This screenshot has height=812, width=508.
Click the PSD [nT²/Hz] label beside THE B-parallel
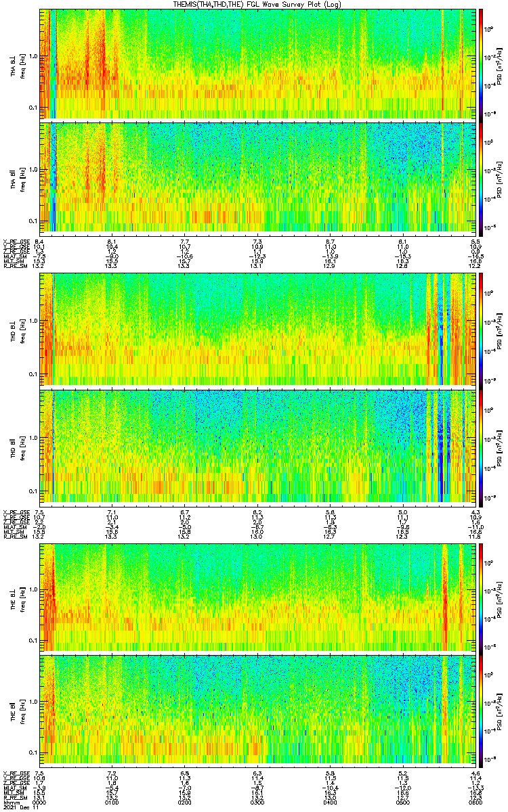click(x=500, y=710)
